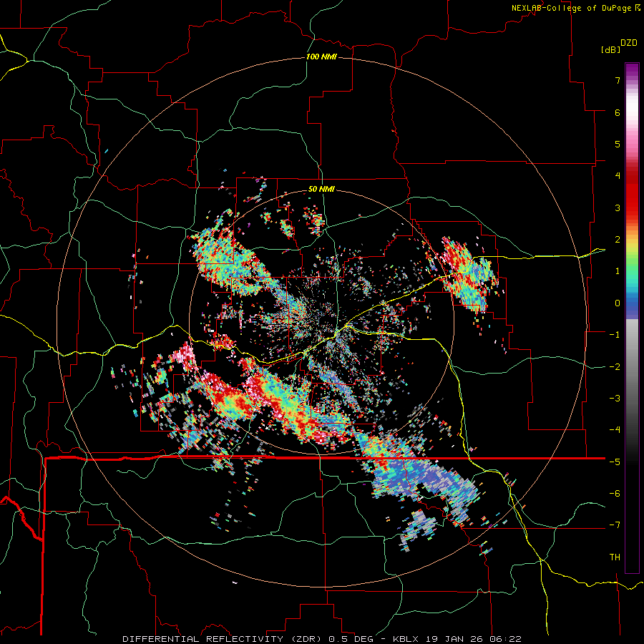The width and height of the screenshot is (644, 644).
Task: Click the [dB] units label
Action: click(610, 49)
